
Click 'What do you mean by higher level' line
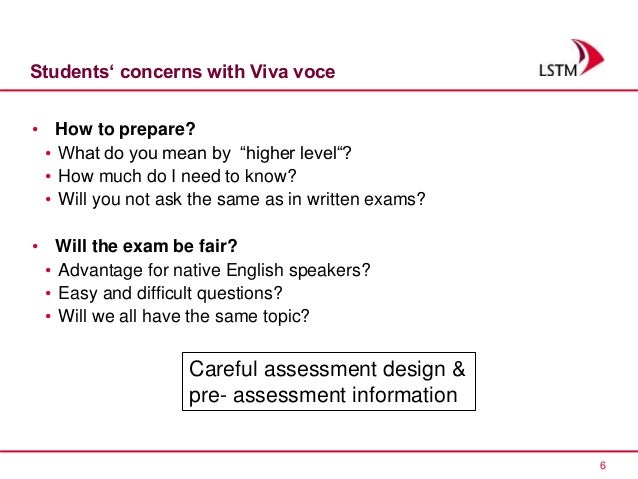(205, 153)
